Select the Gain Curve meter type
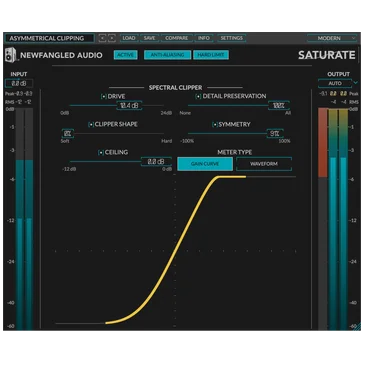This screenshot has height=365, width=365. (205, 164)
